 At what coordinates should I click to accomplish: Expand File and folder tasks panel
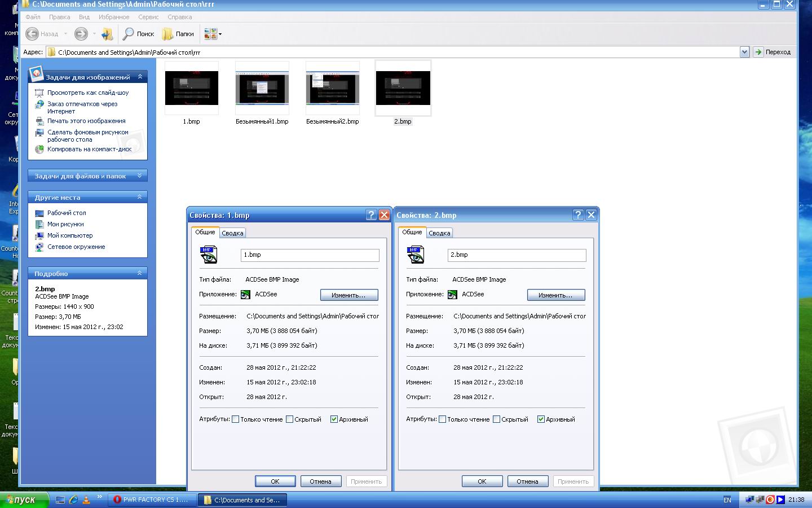point(139,176)
